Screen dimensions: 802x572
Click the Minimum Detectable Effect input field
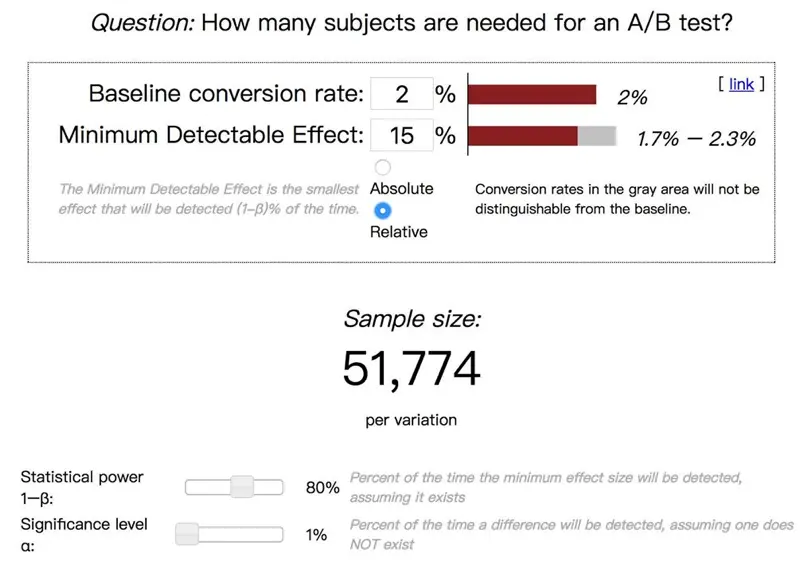pyautogui.click(x=402, y=135)
